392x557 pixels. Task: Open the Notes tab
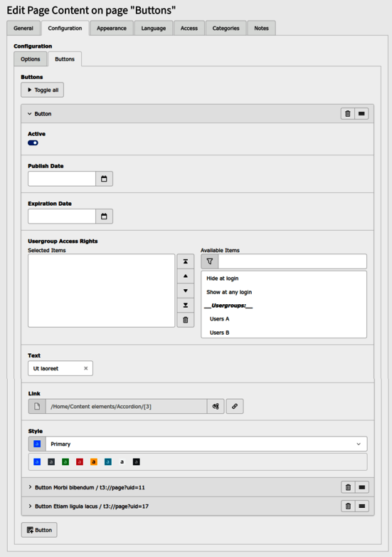261,28
